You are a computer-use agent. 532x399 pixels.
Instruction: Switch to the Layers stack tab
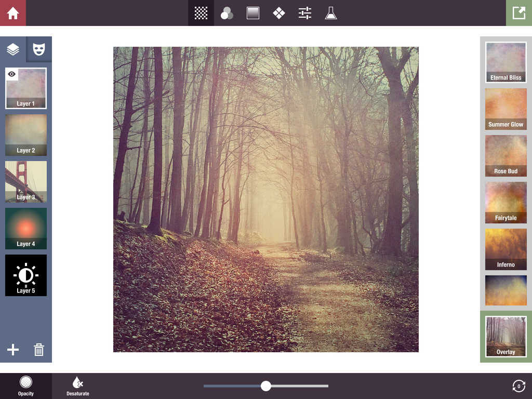[x=13, y=49]
